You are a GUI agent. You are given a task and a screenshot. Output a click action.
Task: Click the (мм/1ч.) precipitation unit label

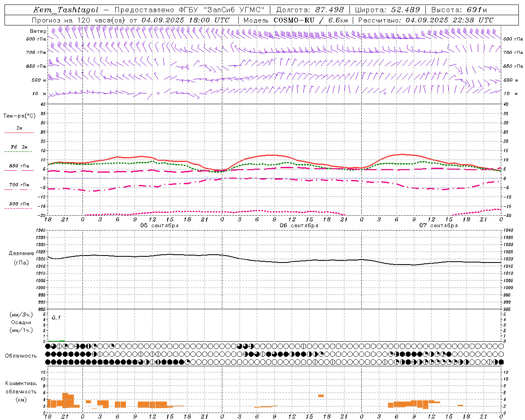pyautogui.click(x=21, y=330)
